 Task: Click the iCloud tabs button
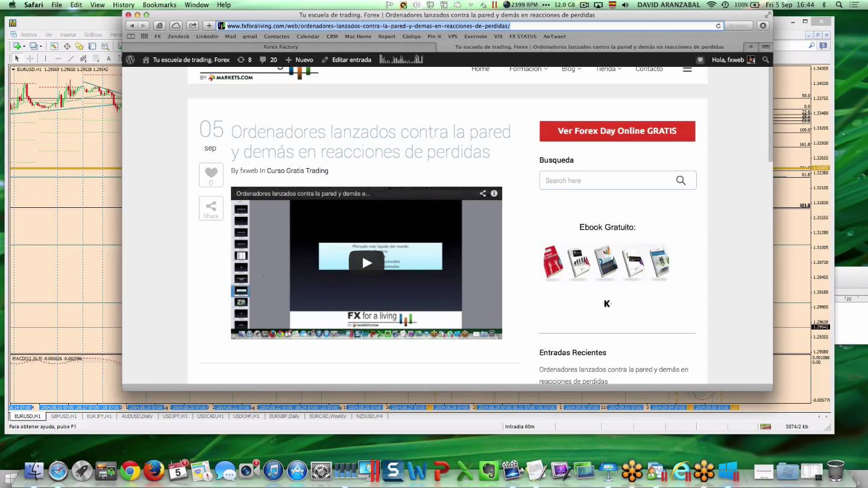pyautogui.click(x=175, y=26)
